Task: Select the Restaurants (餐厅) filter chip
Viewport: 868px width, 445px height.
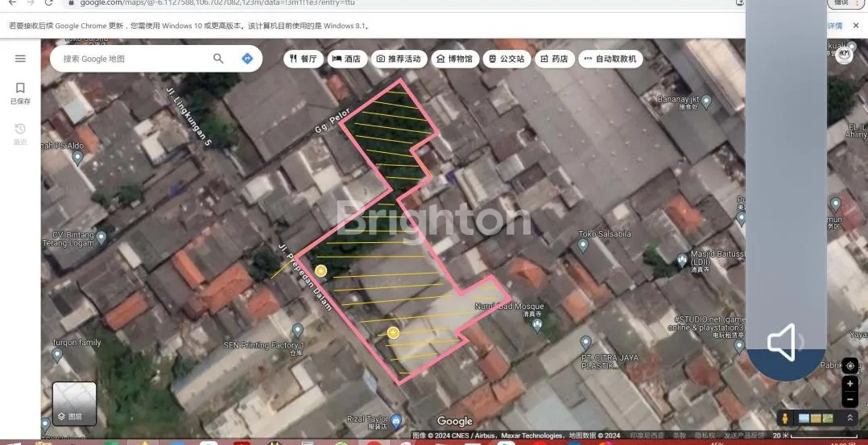Action: [303, 59]
